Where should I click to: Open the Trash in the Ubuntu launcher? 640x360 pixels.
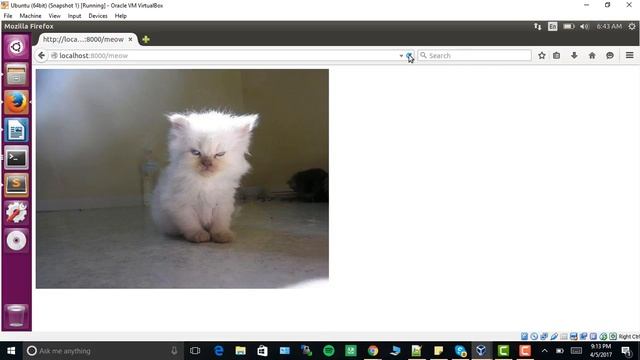coord(16,316)
